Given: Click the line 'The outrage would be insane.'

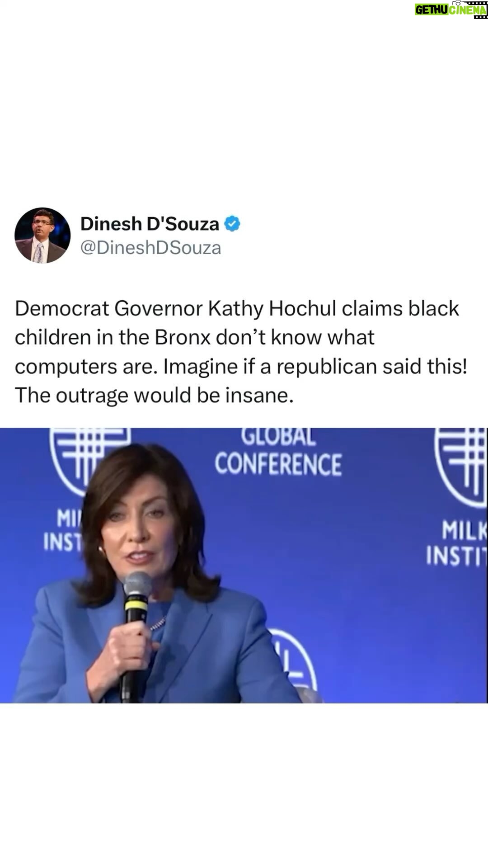Looking at the screenshot, I should [x=154, y=396].
